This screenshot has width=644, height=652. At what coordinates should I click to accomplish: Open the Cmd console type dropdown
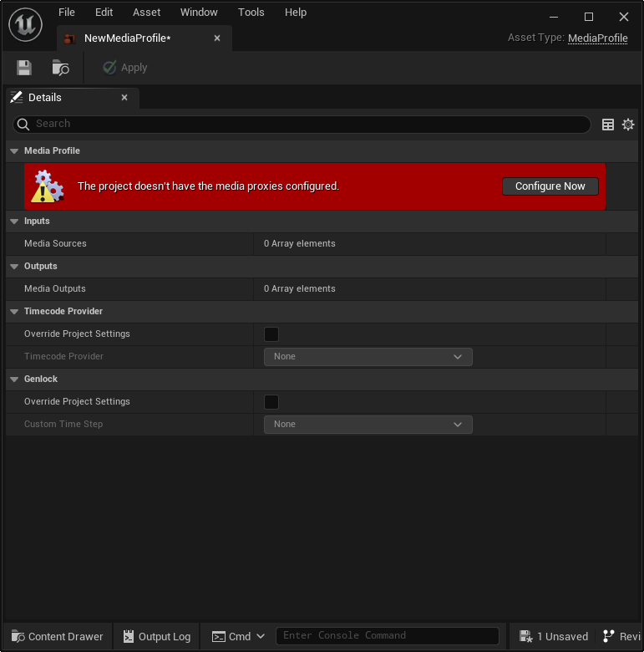238,636
